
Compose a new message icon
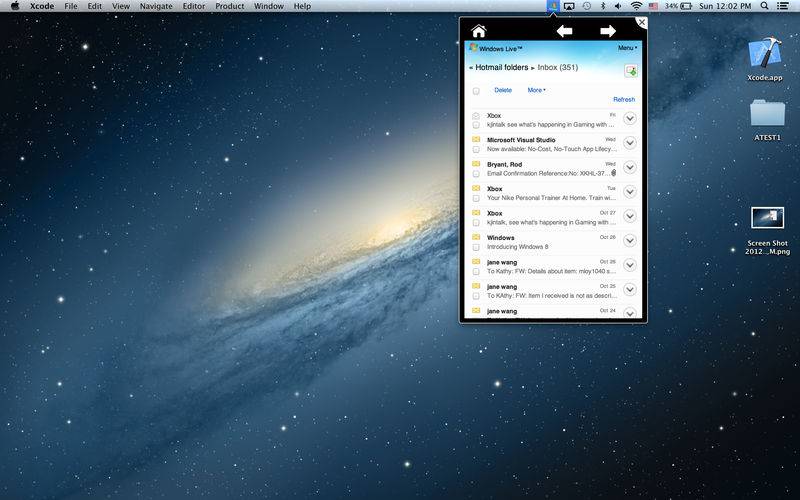point(631,70)
